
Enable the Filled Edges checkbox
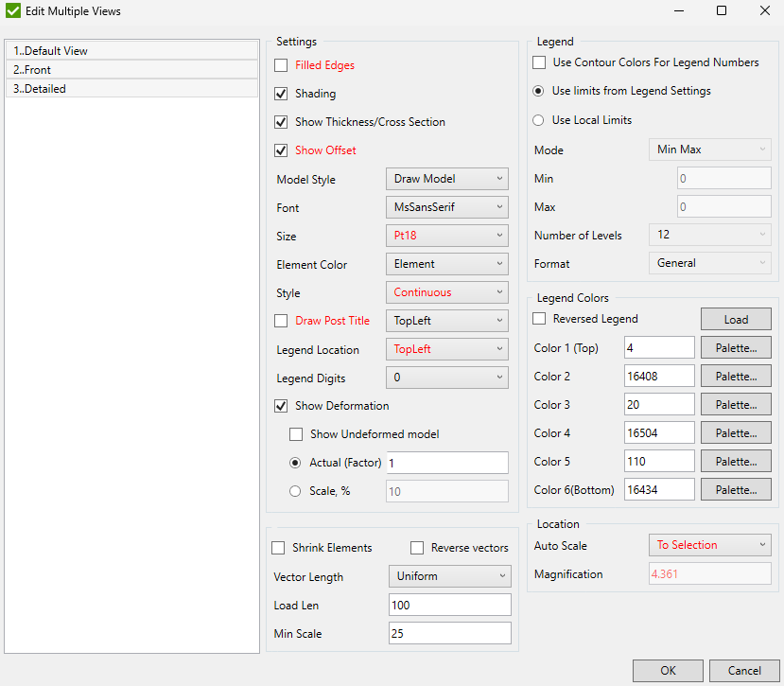tap(280, 65)
